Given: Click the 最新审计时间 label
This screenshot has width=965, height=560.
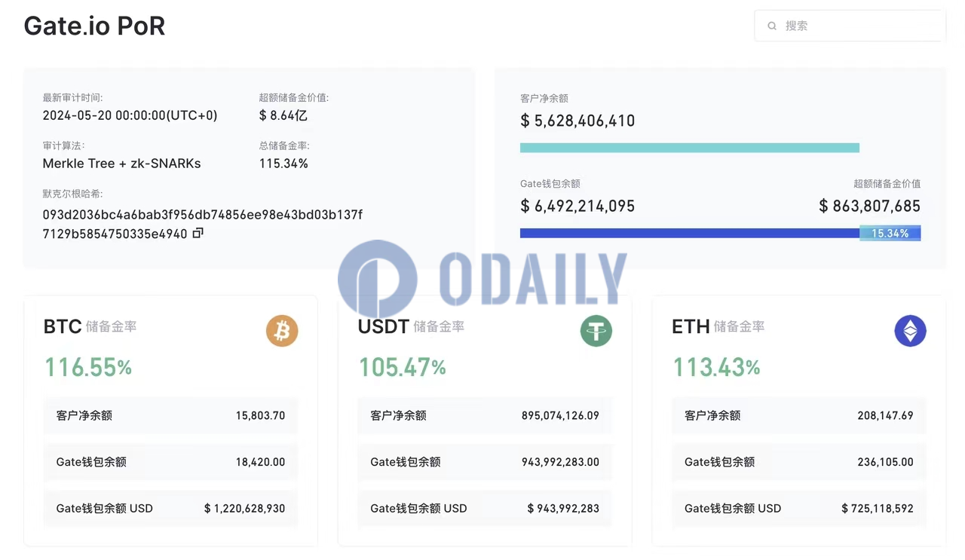Looking at the screenshot, I should click(73, 98).
